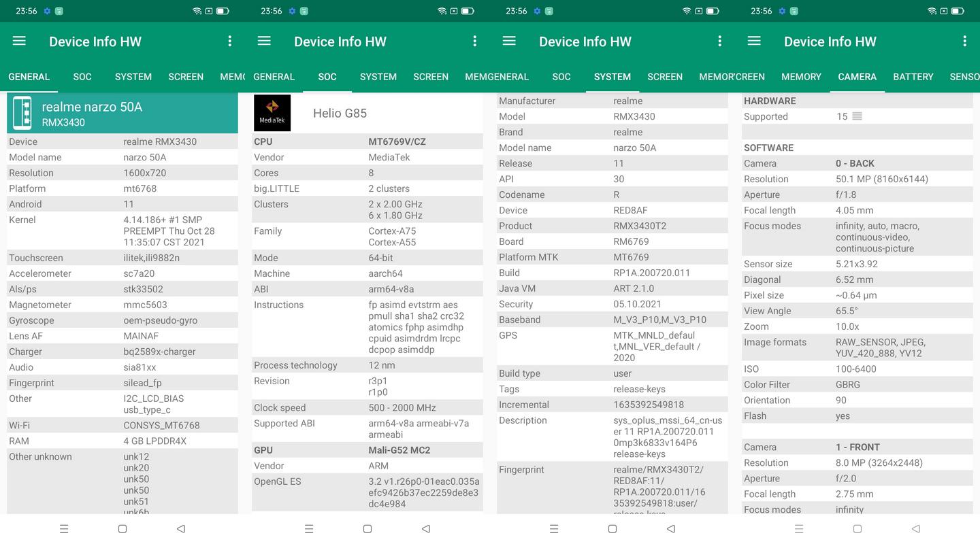Select the Charger bq2589x-charger row

coord(122,352)
